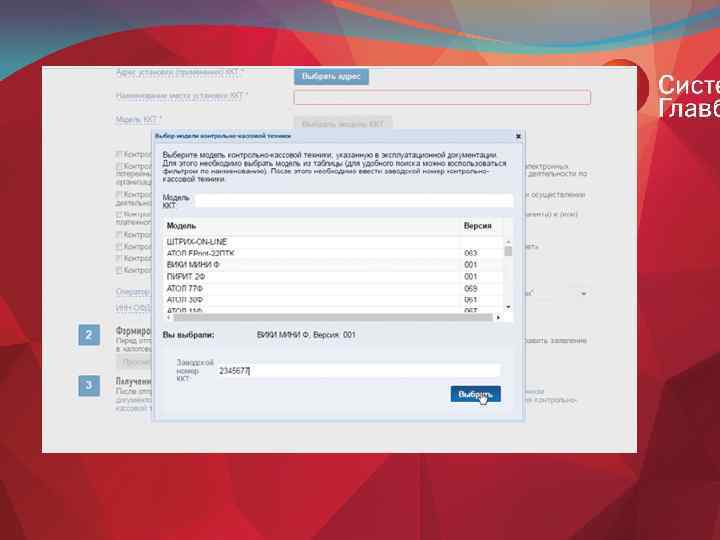Click the dialog title 'Выбор модели контрольно-кассовой техники'
The width and height of the screenshot is (720, 540).
tap(223, 136)
